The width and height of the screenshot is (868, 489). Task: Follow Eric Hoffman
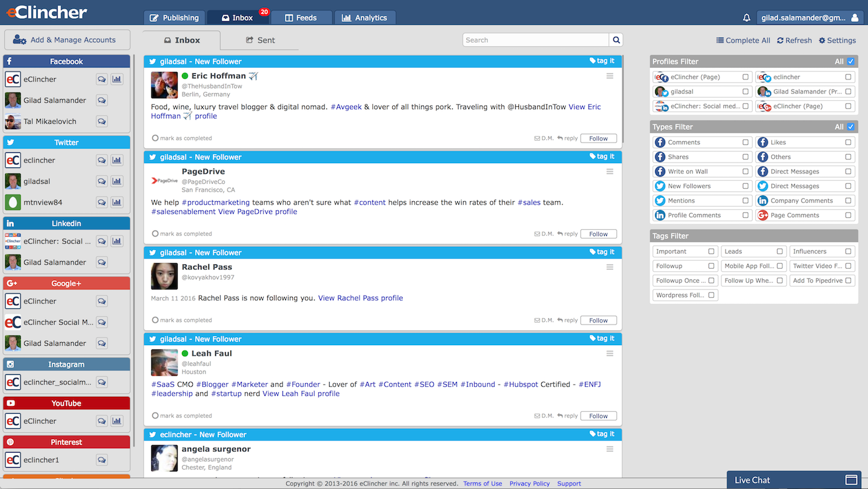tap(598, 138)
